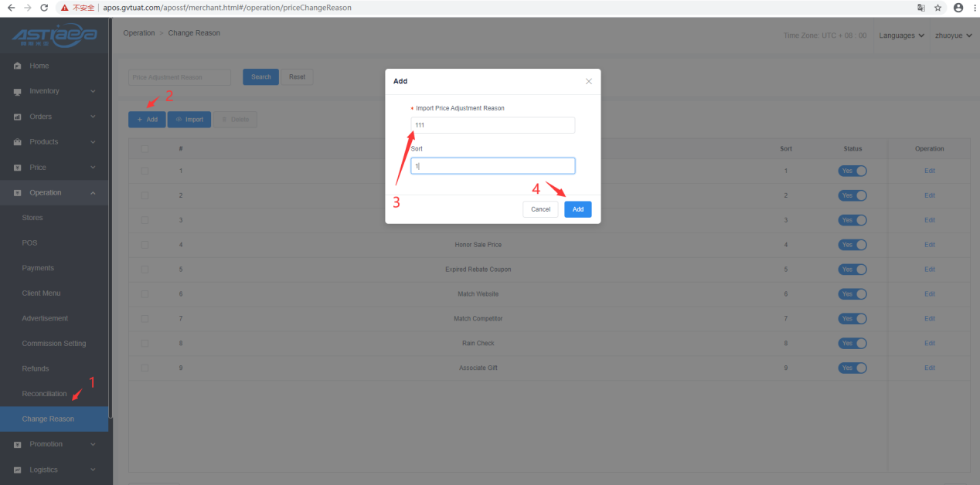
Task: Toggle status switch for row 1
Action: pos(852,171)
